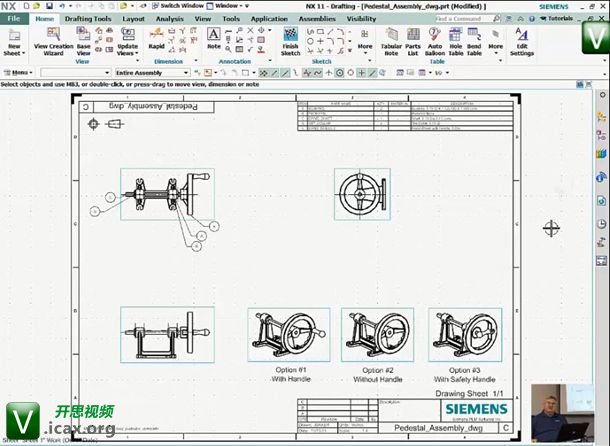Select the Line sketch tool
Viewport: 610px width, 446px height.
330,32
